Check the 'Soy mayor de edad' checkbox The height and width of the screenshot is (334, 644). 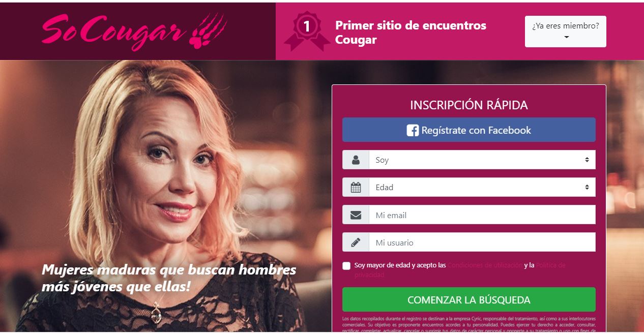(346, 265)
